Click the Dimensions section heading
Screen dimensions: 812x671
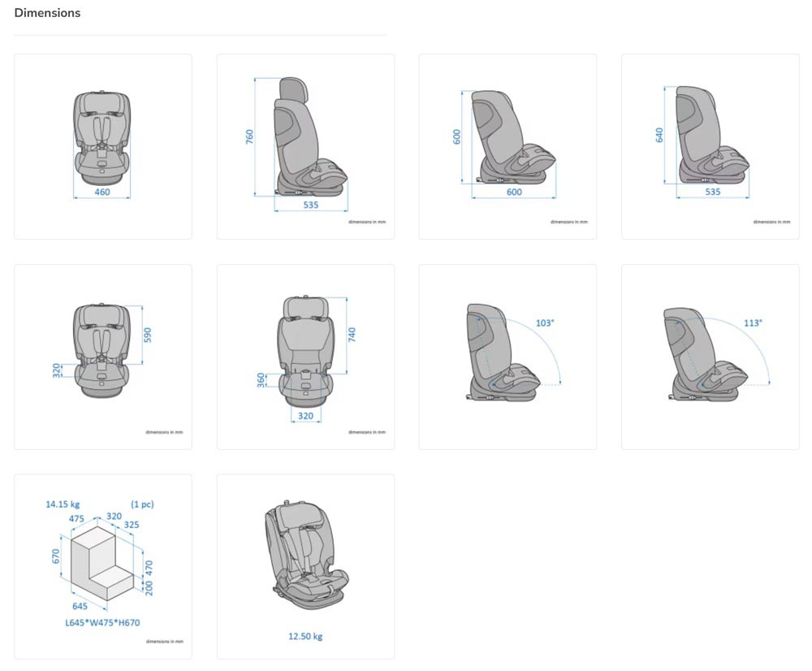(x=47, y=13)
